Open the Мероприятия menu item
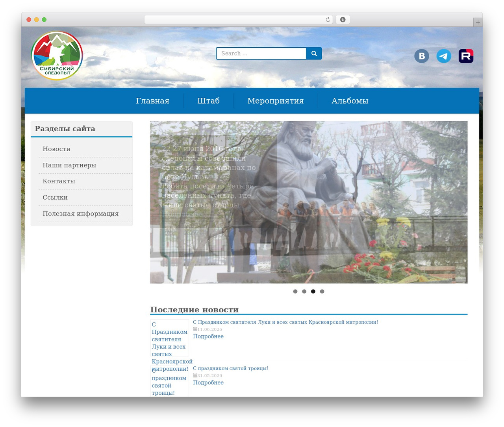 tap(276, 101)
